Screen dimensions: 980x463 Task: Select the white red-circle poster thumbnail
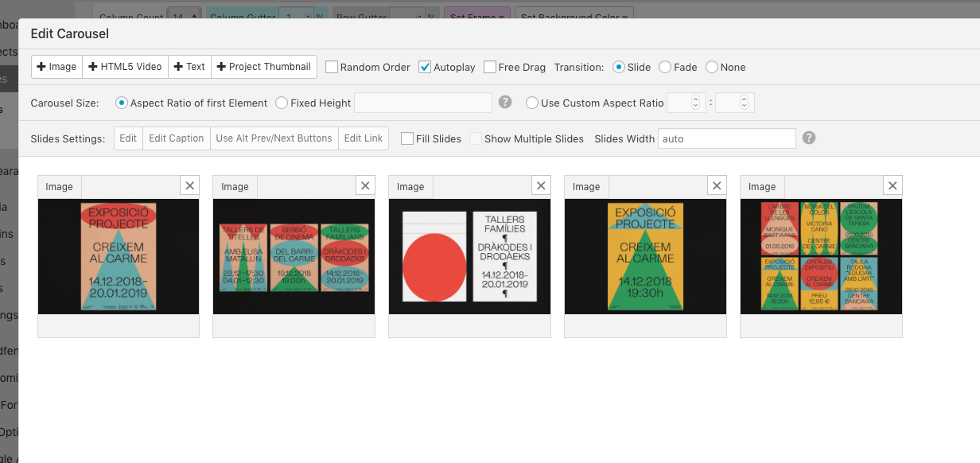pos(469,256)
